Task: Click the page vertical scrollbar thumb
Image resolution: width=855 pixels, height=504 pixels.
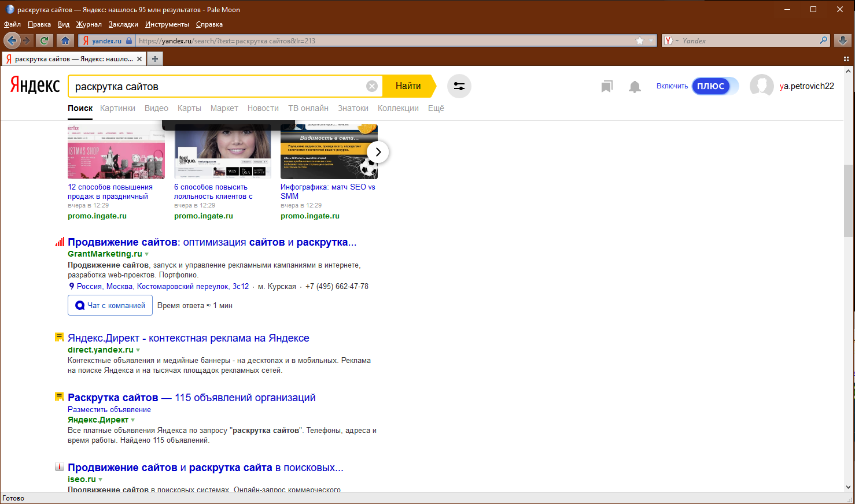Action: pyautogui.click(x=849, y=201)
